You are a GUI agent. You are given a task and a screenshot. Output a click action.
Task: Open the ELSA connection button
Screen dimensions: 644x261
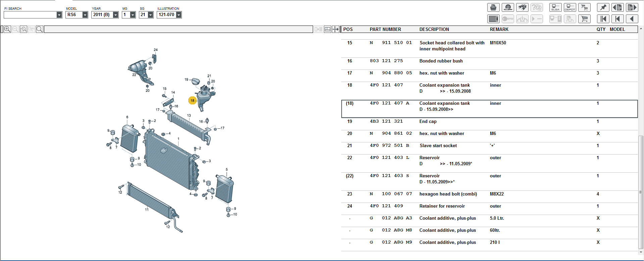click(x=555, y=7)
